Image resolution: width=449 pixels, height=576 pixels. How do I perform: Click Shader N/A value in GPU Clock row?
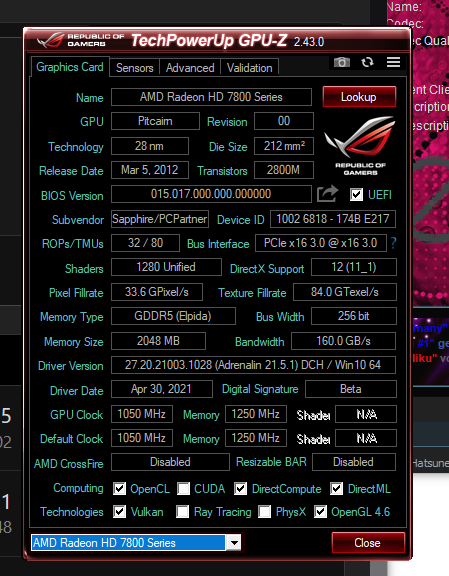pyautogui.click(x=366, y=414)
